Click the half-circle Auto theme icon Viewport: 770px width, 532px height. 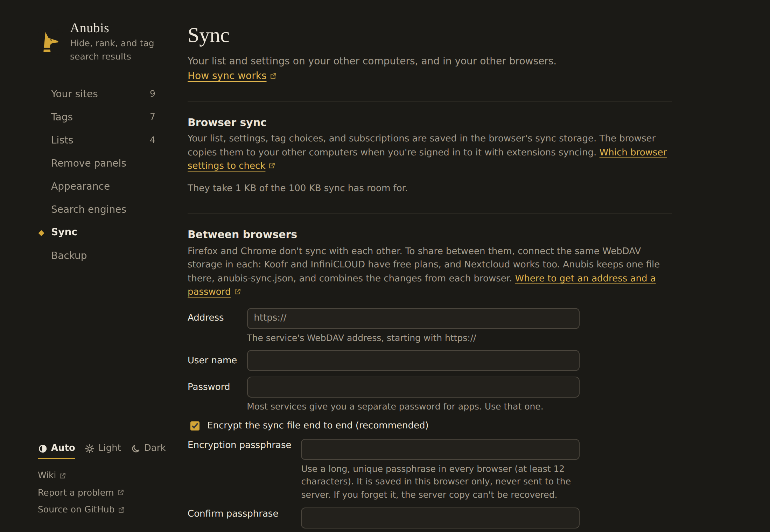[43, 448]
